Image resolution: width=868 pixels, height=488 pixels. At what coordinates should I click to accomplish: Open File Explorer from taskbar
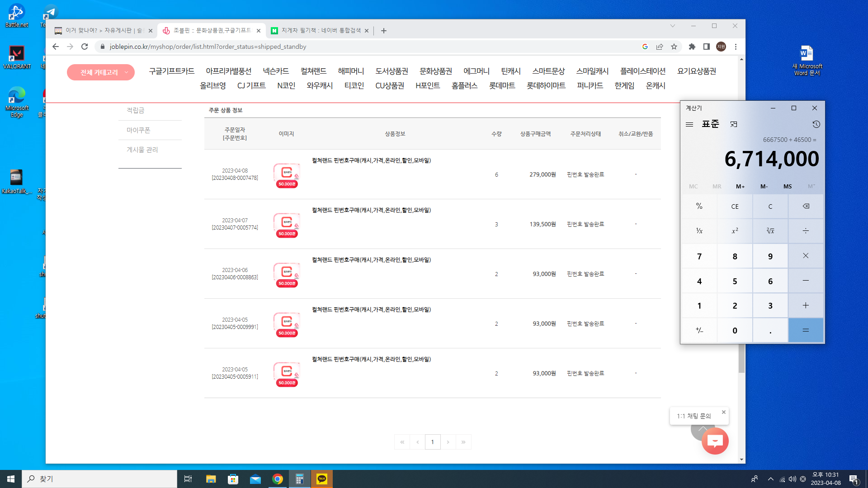(211, 479)
